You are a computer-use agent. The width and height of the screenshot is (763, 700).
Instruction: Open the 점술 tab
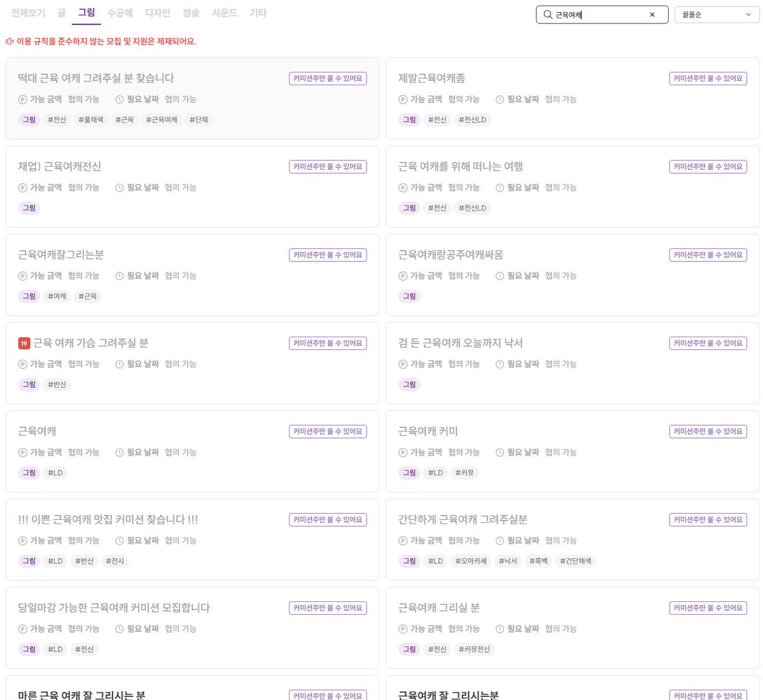point(192,13)
